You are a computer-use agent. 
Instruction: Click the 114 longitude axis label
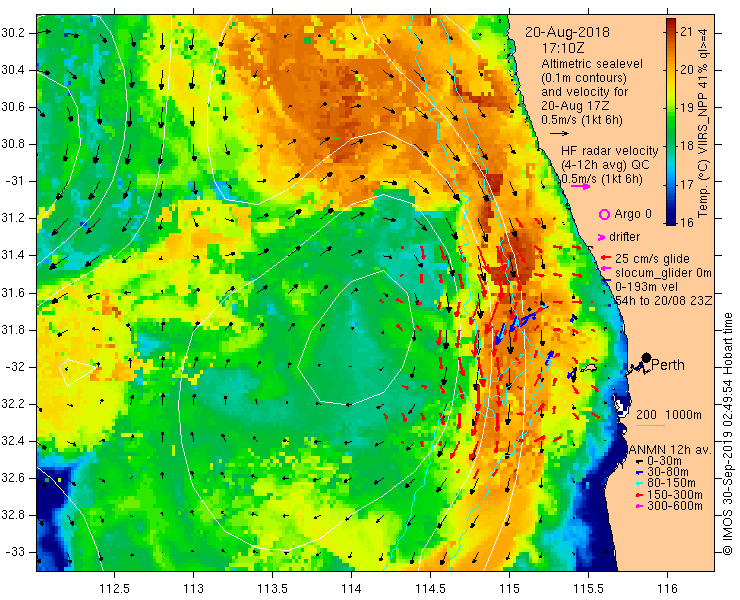(352, 588)
